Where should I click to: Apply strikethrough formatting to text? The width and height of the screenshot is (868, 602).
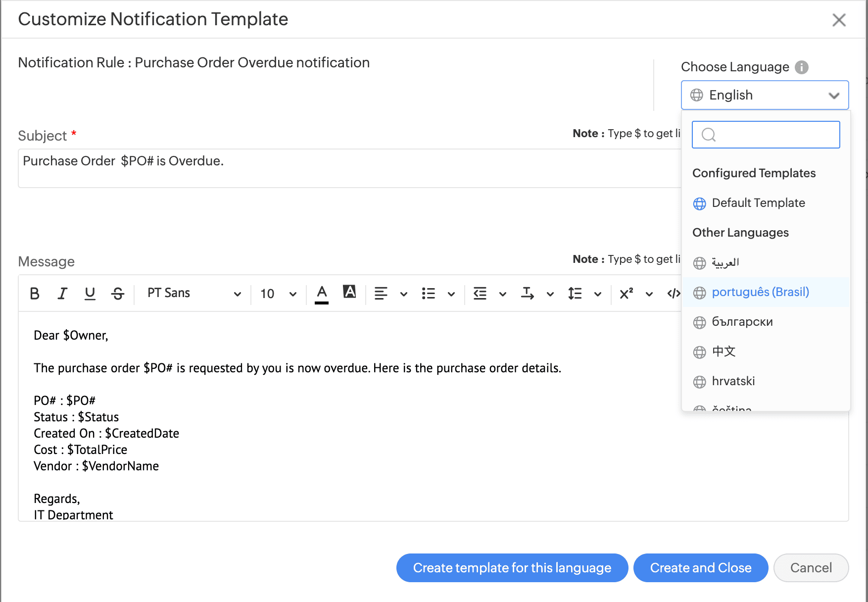[118, 294]
